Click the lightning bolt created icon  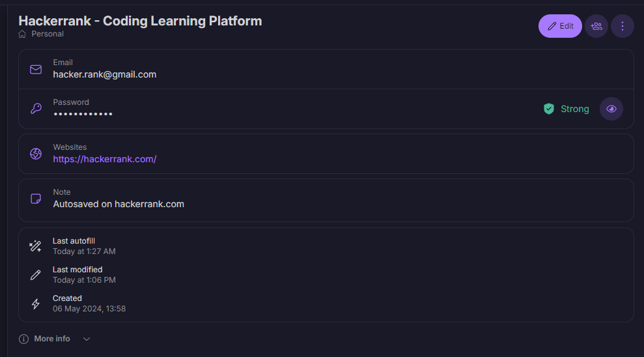pos(35,304)
